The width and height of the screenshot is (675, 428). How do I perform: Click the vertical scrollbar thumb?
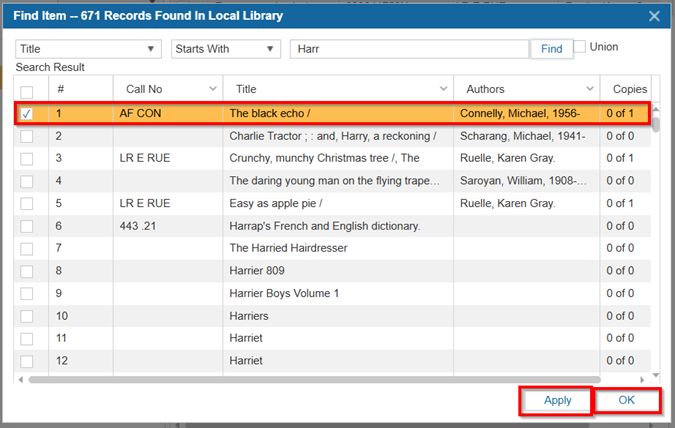coord(656,124)
